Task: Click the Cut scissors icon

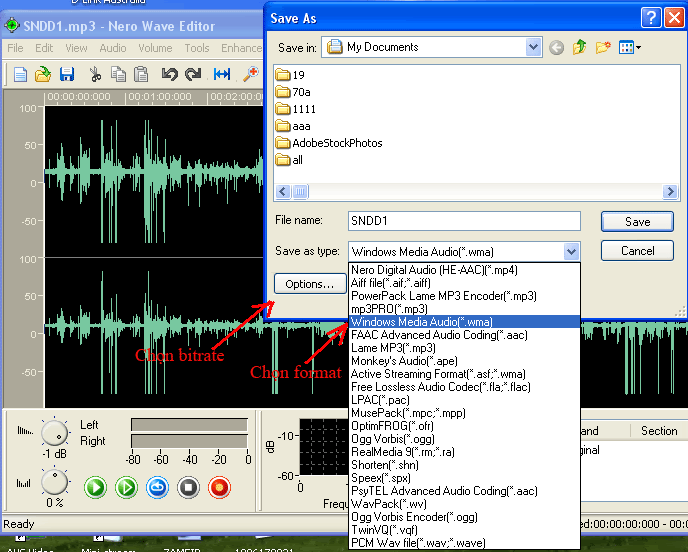Action: tap(95, 74)
